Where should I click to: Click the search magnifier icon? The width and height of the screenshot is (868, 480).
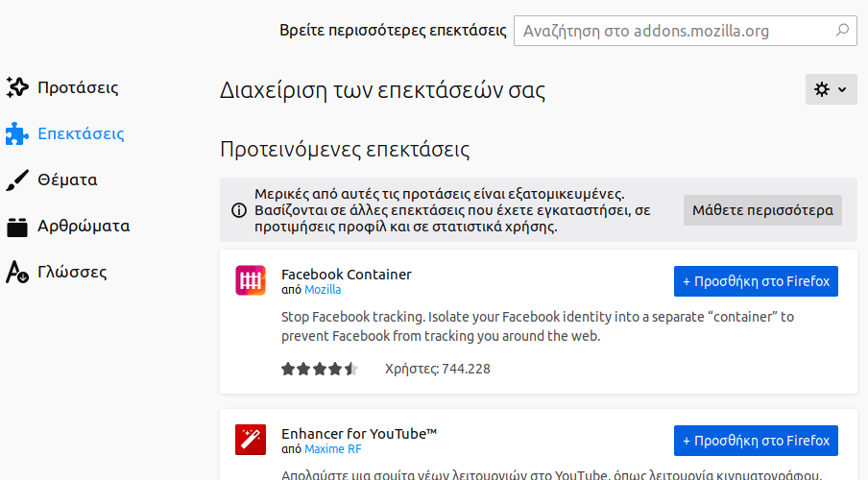[842, 31]
